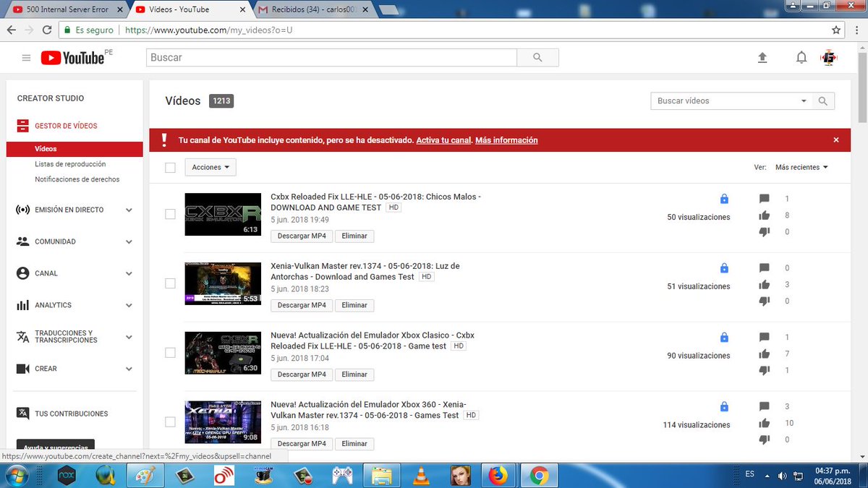Click the Analytics bar chart icon
Image resolution: width=868 pixels, height=488 pixels.
click(x=22, y=305)
